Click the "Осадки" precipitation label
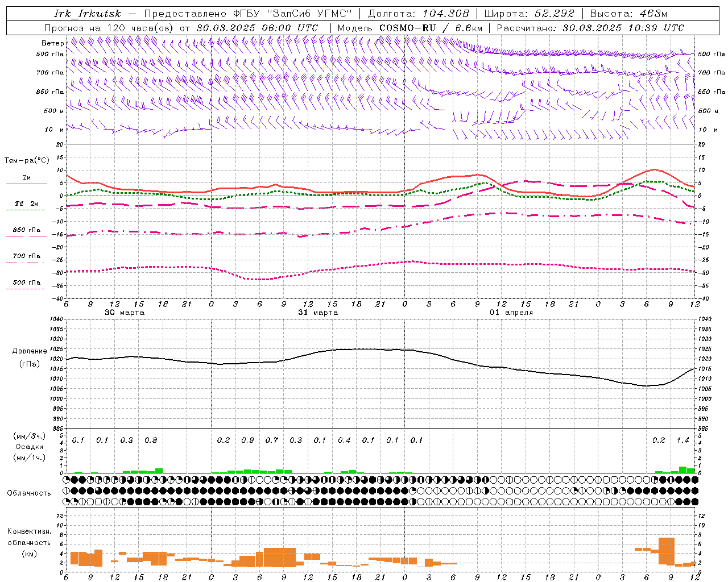The image size is (728, 582). tap(30, 447)
